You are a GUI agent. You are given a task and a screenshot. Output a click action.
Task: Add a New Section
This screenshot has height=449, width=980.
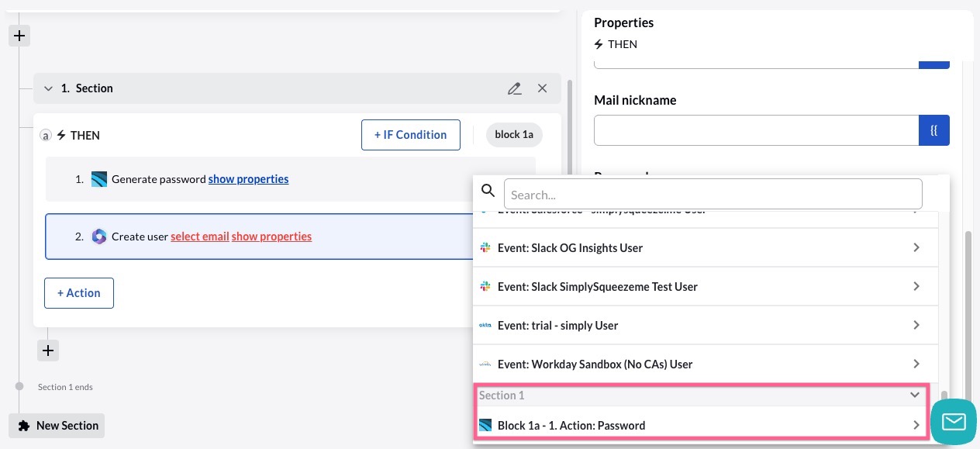(57, 426)
